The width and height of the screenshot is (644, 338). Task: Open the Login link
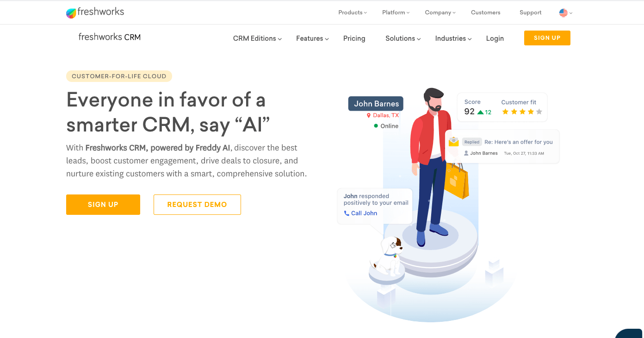495,38
